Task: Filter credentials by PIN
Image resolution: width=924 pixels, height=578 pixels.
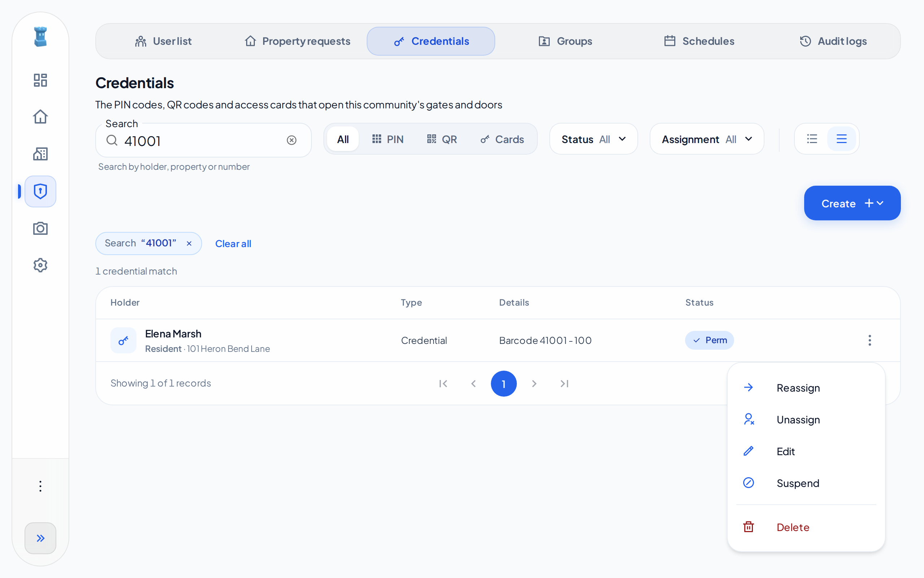Action: point(388,139)
